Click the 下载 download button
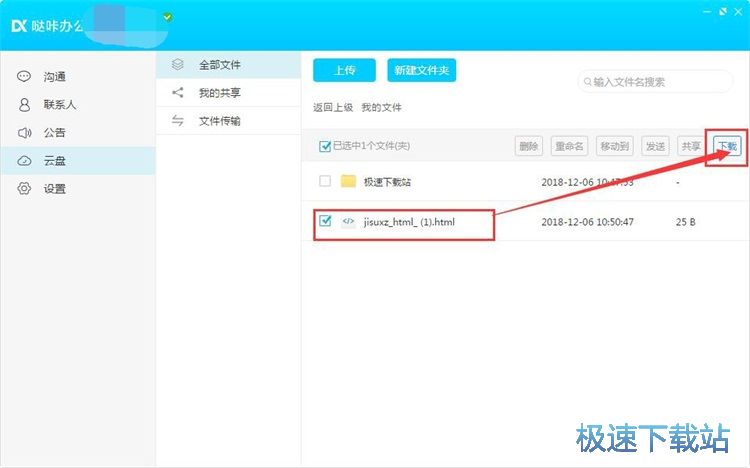 [727, 146]
